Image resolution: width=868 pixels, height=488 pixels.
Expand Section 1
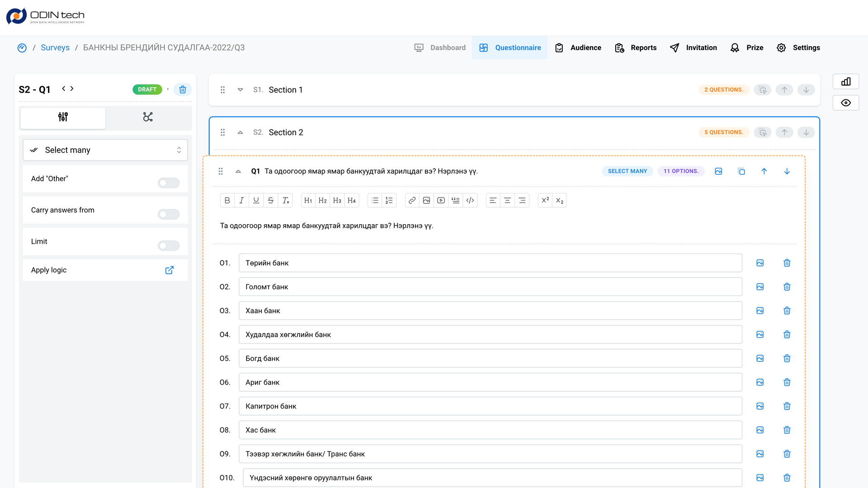pos(241,90)
